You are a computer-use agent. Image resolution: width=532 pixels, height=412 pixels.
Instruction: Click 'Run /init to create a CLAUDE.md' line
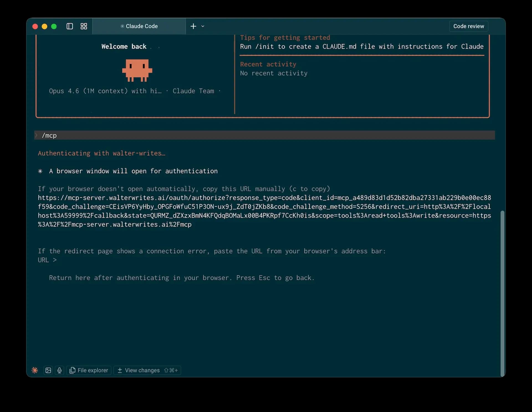pos(362,46)
